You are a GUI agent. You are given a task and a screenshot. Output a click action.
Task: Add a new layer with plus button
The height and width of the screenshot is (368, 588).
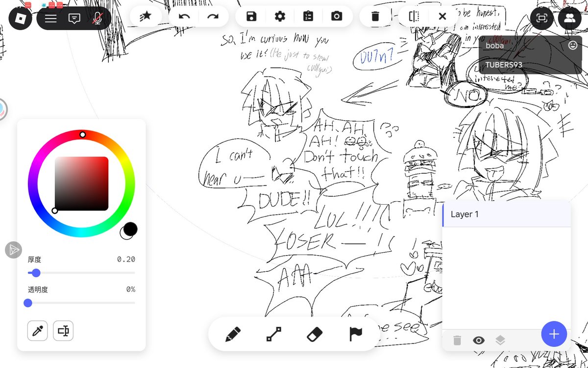coord(554,334)
